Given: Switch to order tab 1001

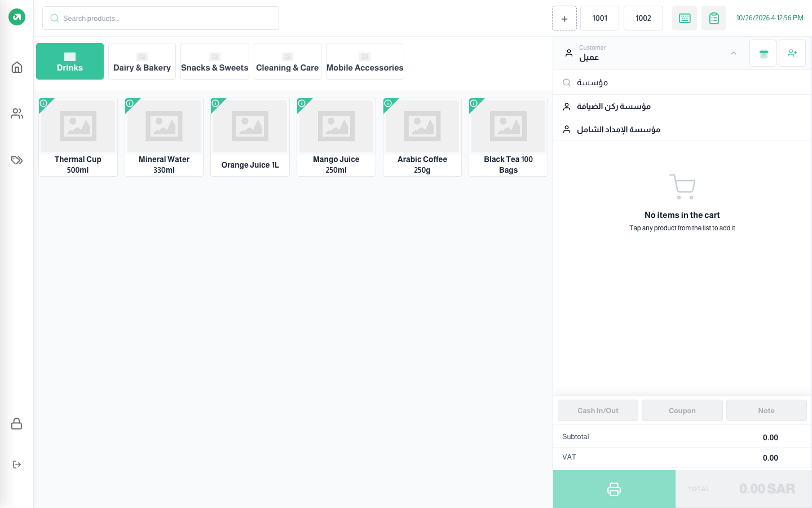Looking at the screenshot, I should (600, 18).
